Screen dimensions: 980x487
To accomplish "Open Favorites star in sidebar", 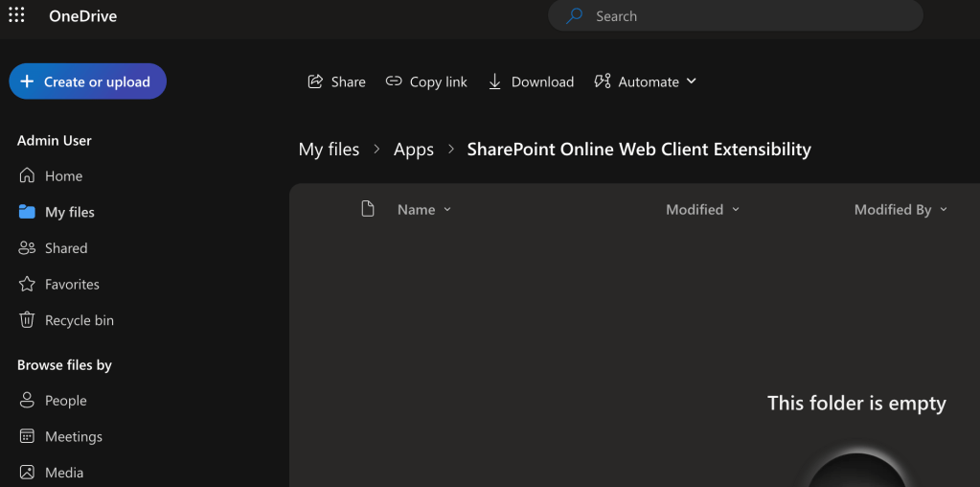I will (x=28, y=284).
